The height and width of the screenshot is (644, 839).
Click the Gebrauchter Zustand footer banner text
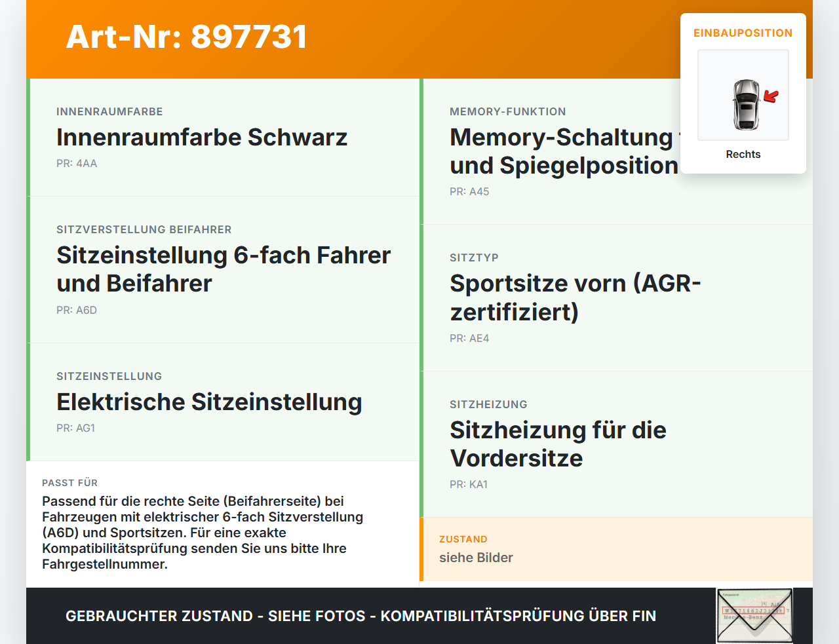click(x=361, y=616)
